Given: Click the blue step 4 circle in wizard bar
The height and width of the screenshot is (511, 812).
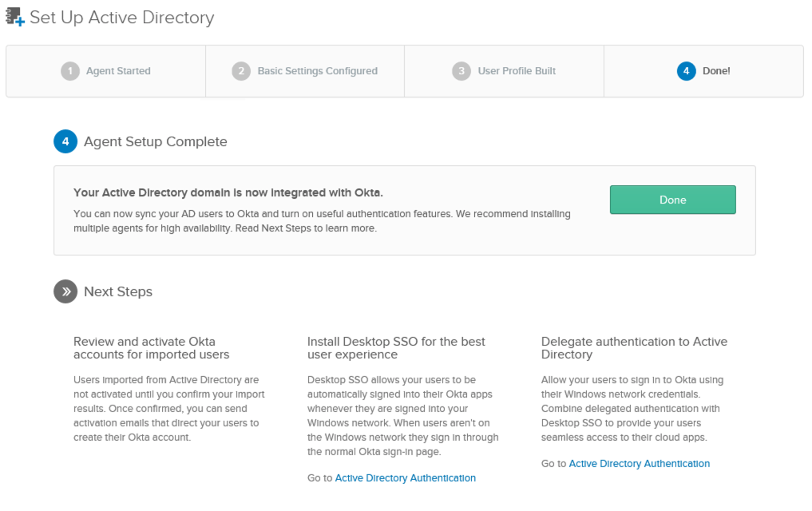Looking at the screenshot, I should 686,71.
